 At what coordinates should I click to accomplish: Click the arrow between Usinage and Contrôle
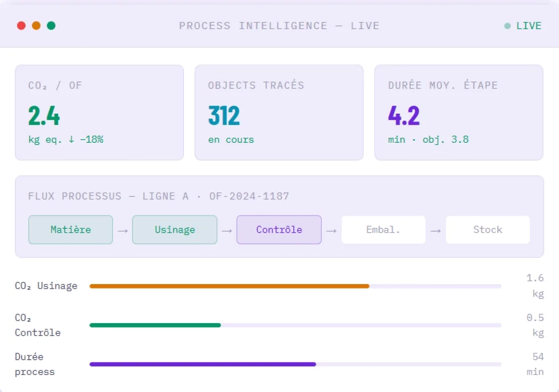(227, 231)
